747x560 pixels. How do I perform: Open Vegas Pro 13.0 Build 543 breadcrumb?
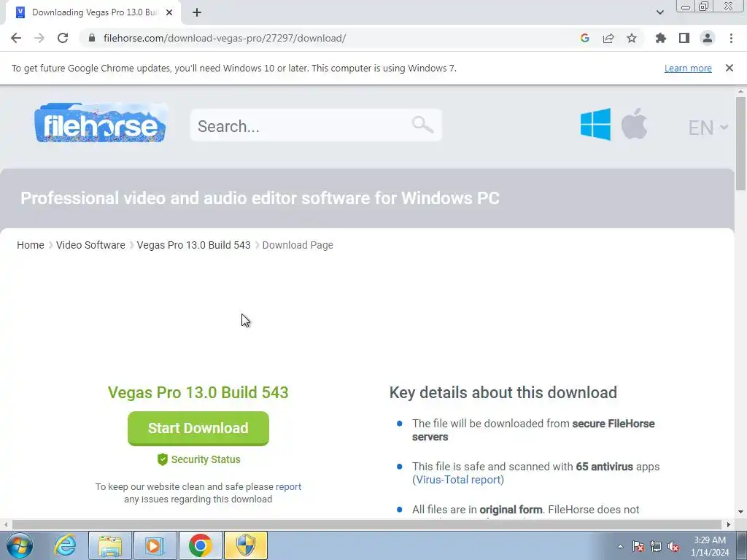(x=193, y=245)
